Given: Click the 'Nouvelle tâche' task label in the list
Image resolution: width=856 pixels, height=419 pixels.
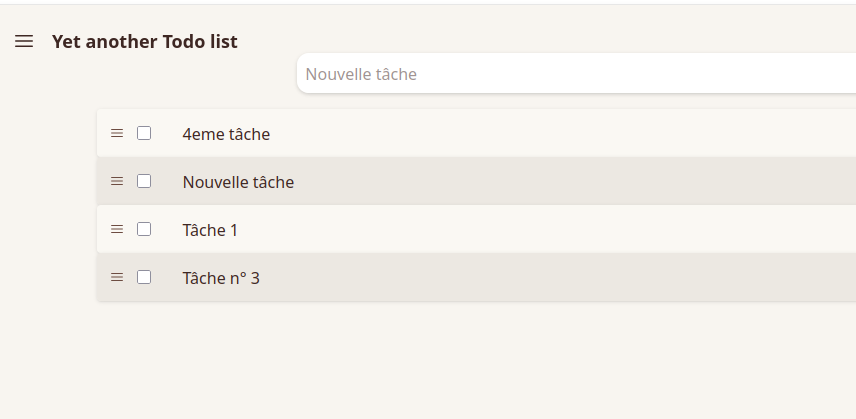Looking at the screenshot, I should point(238,182).
